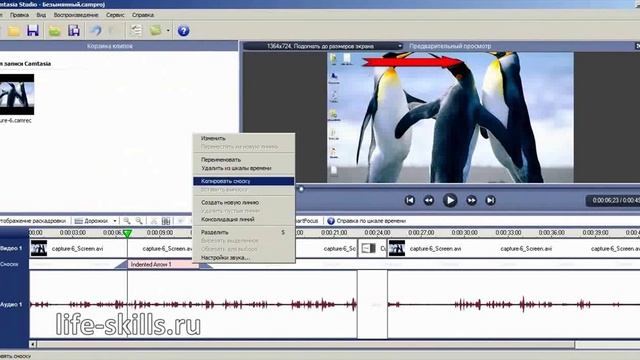Choose Настройки звука in context menu
Viewport: 640px width, 360px height.
tap(244, 258)
